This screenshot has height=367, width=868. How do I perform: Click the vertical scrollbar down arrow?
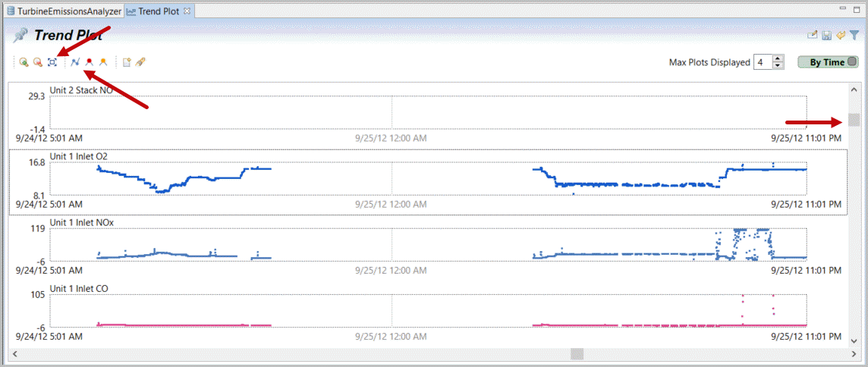coord(854,340)
